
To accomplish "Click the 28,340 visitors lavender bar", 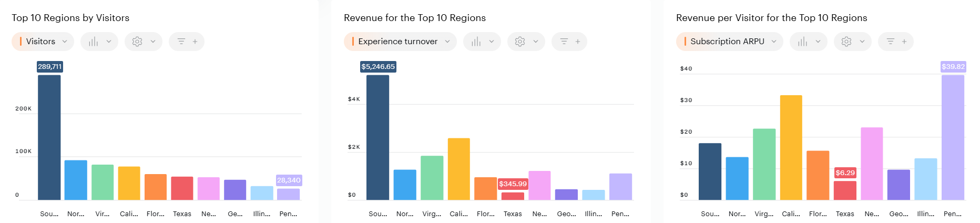I will pos(289,194).
